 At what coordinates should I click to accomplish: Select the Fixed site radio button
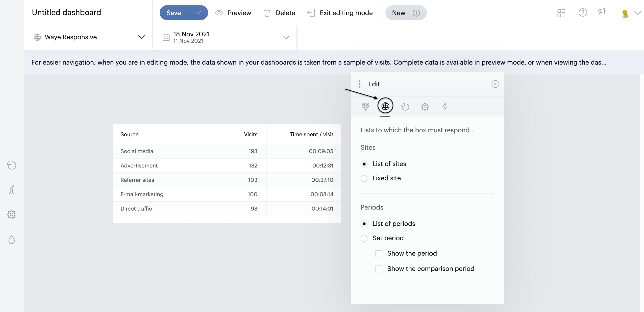tap(364, 178)
